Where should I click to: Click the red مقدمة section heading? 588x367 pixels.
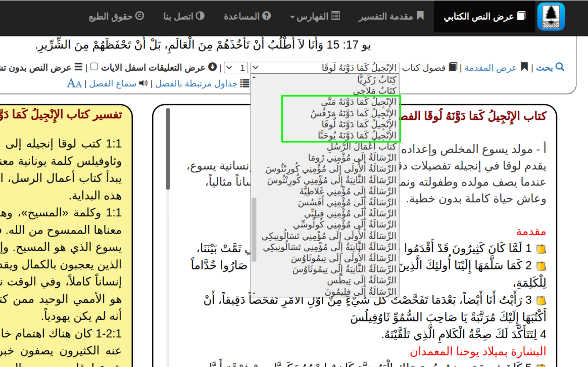pos(530,232)
